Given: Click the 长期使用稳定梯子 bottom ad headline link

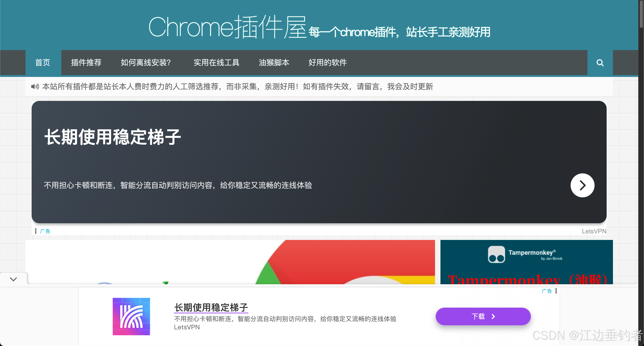Looking at the screenshot, I should [211, 307].
